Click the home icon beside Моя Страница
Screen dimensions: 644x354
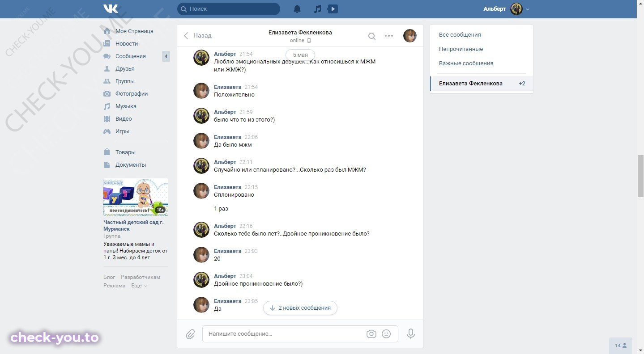[x=107, y=31]
